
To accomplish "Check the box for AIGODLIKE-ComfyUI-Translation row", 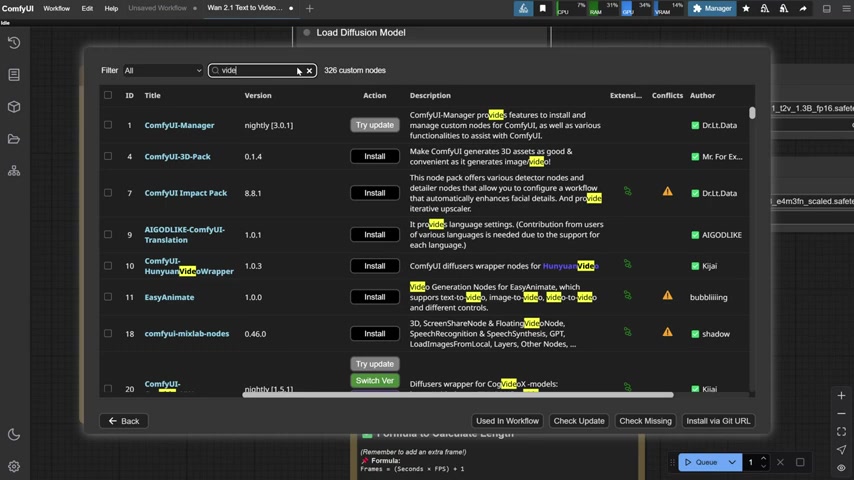I will (108, 234).
